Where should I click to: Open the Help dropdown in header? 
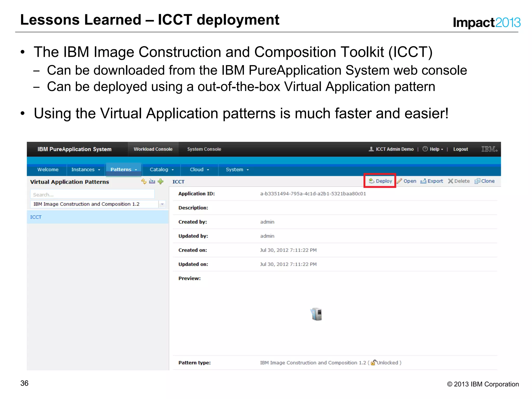pos(436,149)
